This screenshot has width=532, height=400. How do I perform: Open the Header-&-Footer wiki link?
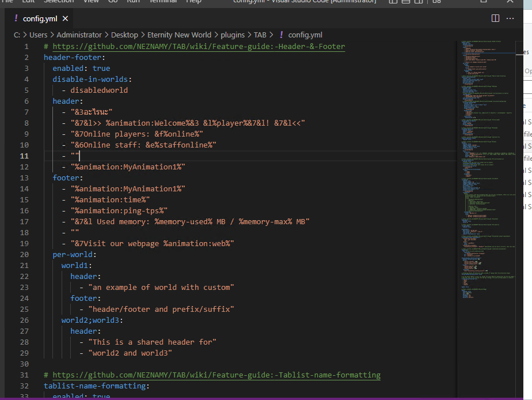pos(199,47)
